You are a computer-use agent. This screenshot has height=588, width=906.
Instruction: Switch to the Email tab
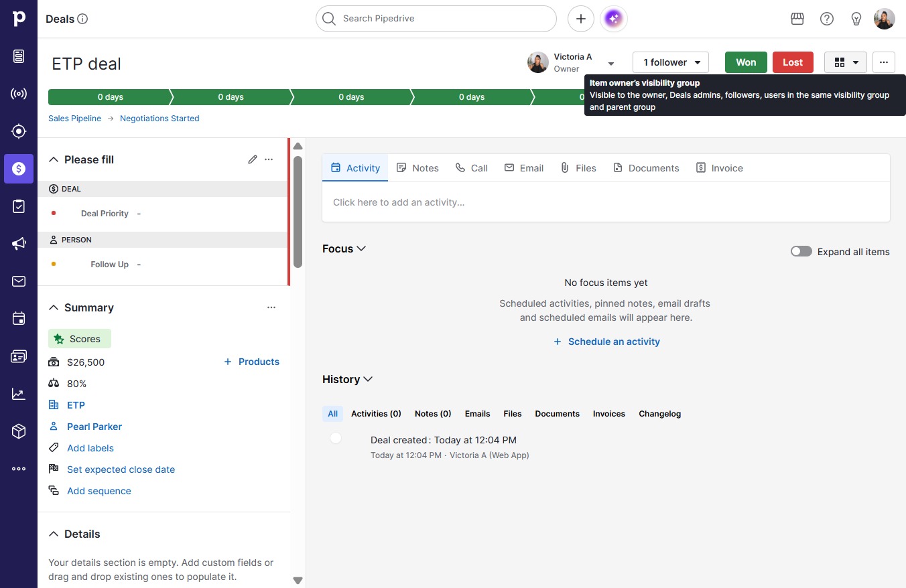(x=524, y=168)
